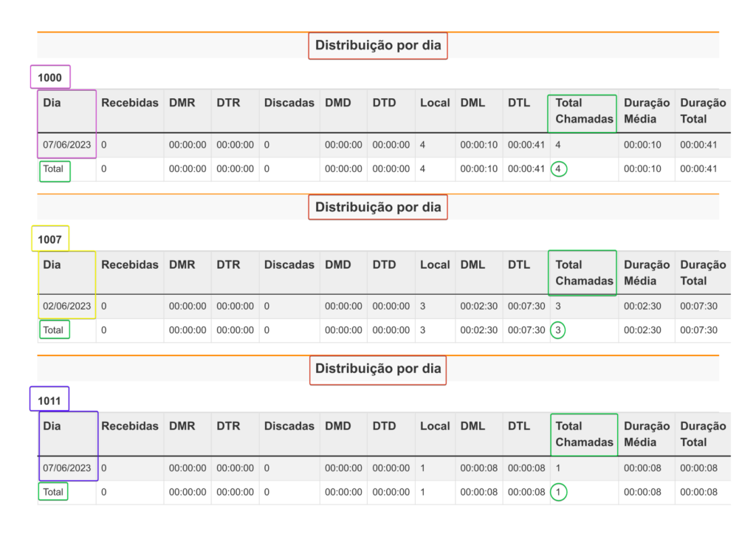Select "Discadas" header in table 1000
The width and height of the screenshot is (756, 534).
(x=289, y=103)
